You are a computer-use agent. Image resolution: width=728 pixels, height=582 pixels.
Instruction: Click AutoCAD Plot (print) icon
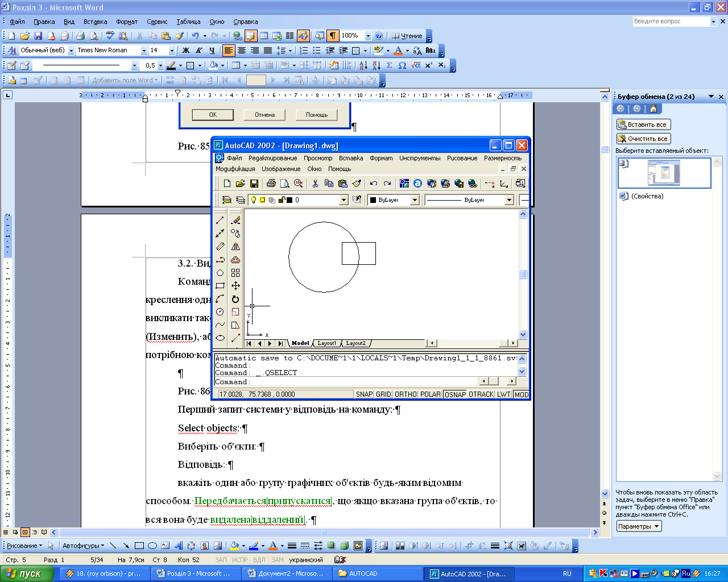(271, 184)
